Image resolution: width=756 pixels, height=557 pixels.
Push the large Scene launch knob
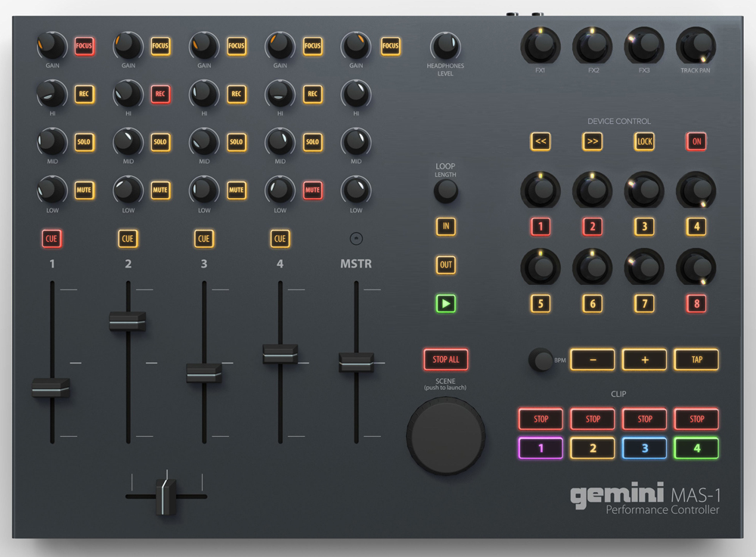pyautogui.click(x=446, y=438)
